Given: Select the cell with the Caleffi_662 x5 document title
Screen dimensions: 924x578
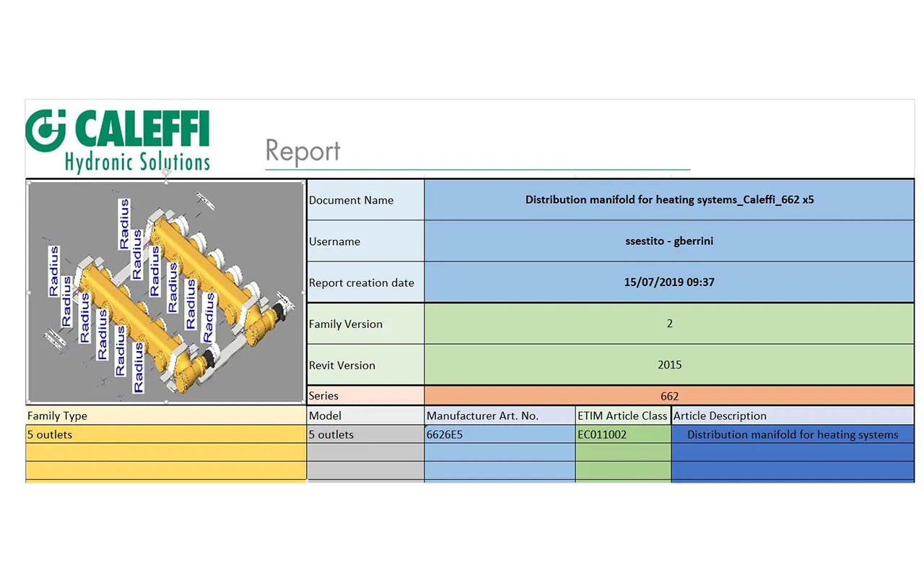Looking at the screenshot, I should 669,200.
